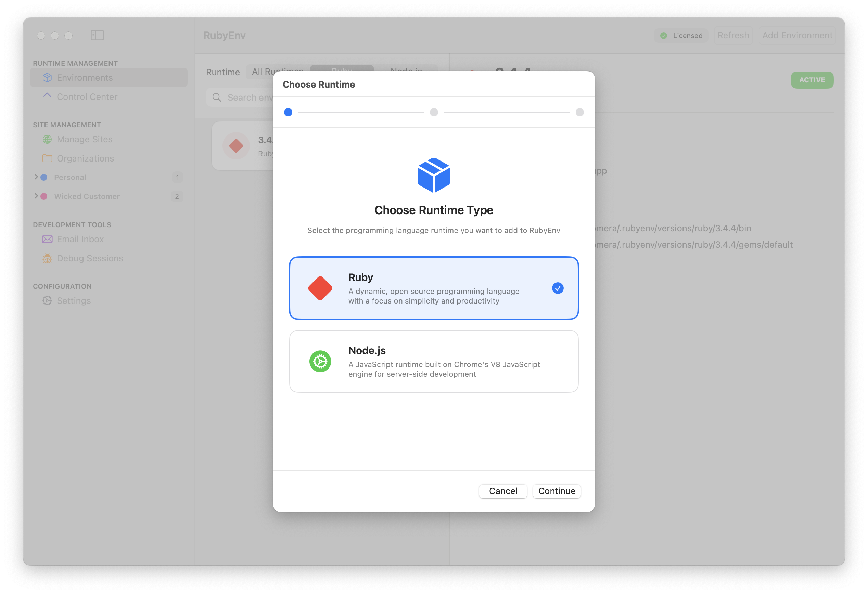Click the Ruby red diamond icon in dialog
868x594 pixels.
pyautogui.click(x=320, y=288)
